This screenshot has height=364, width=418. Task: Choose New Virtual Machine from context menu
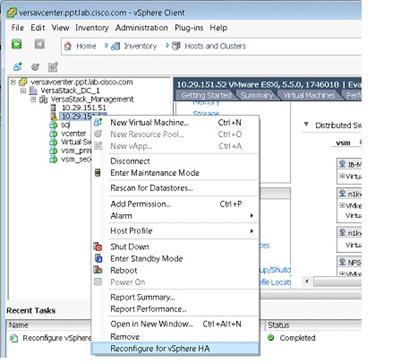pos(175,122)
